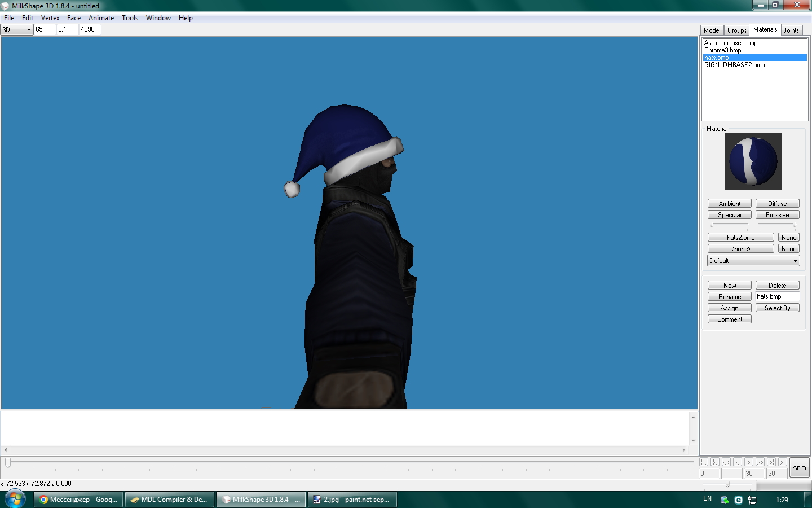The width and height of the screenshot is (812, 508).
Task: Open the Edit menu
Action: tap(28, 18)
